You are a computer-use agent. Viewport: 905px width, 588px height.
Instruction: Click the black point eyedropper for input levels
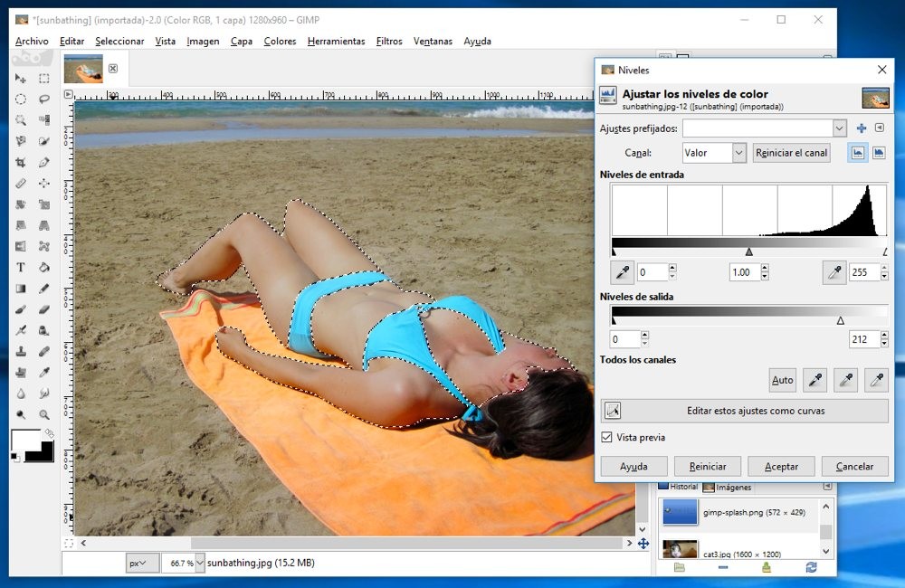pyautogui.click(x=622, y=272)
